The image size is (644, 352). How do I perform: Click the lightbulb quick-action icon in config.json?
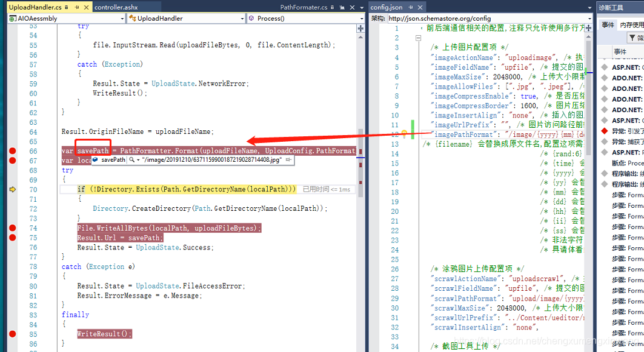404,133
